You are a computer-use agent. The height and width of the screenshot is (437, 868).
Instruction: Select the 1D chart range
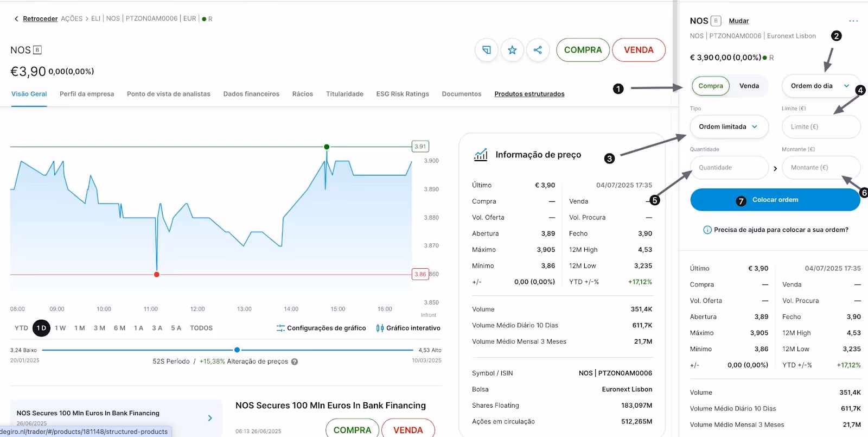(x=41, y=328)
